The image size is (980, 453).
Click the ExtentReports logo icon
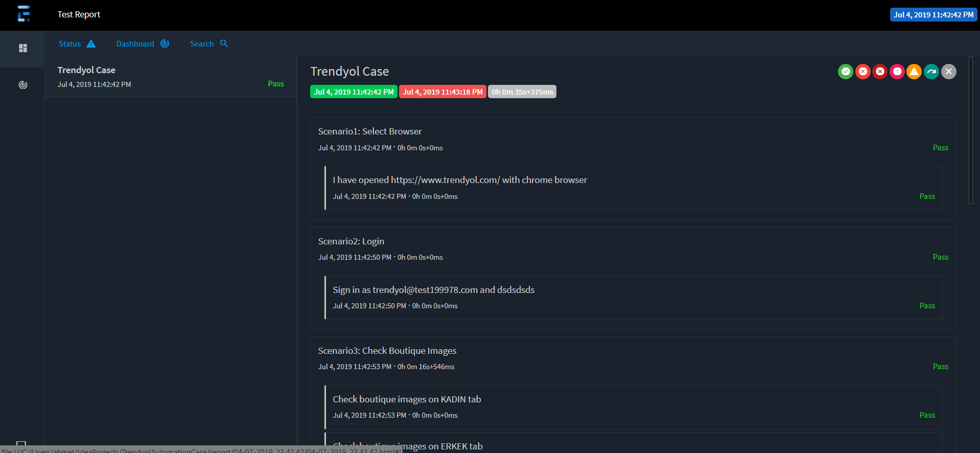click(x=24, y=14)
